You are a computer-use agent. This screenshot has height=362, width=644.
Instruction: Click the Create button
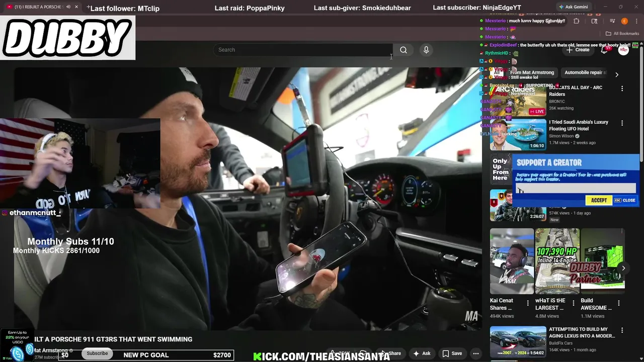pyautogui.click(x=578, y=50)
